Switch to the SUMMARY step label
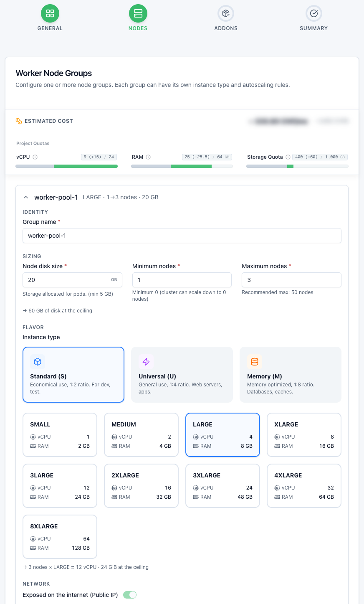Viewport: 364px width, 604px height. tap(314, 28)
